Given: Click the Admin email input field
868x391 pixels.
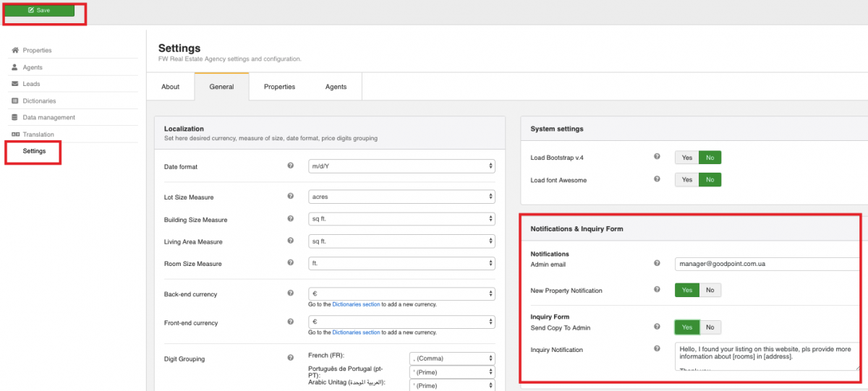Looking at the screenshot, I should (x=767, y=264).
